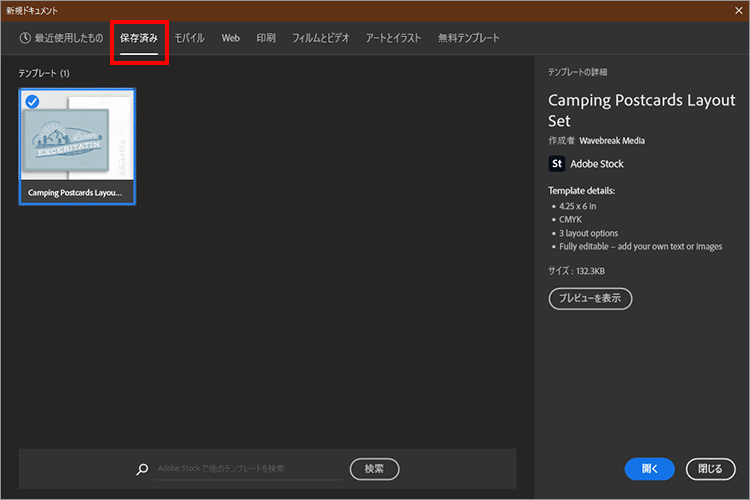The image size is (750, 500).
Task: Click the Adobe Stock St icon
Action: coord(557,164)
